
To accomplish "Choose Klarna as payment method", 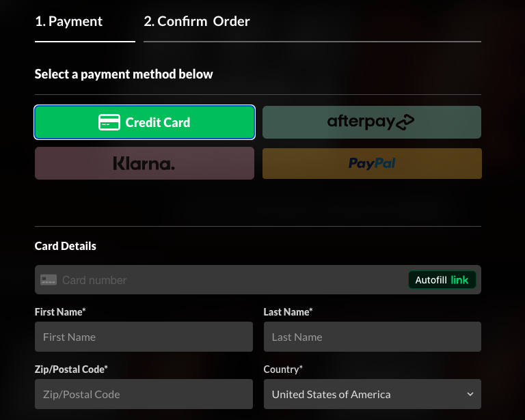I will pyautogui.click(x=144, y=164).
